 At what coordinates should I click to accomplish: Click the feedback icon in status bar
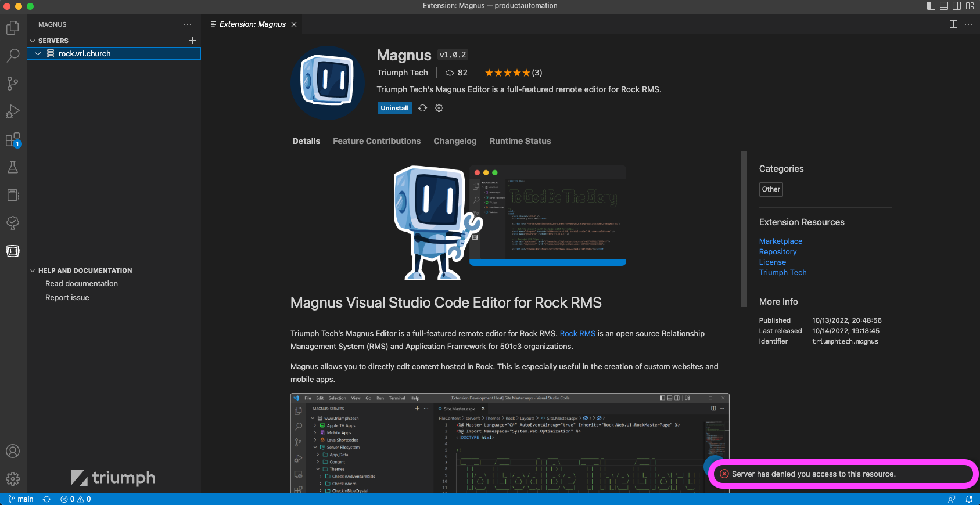952,499
